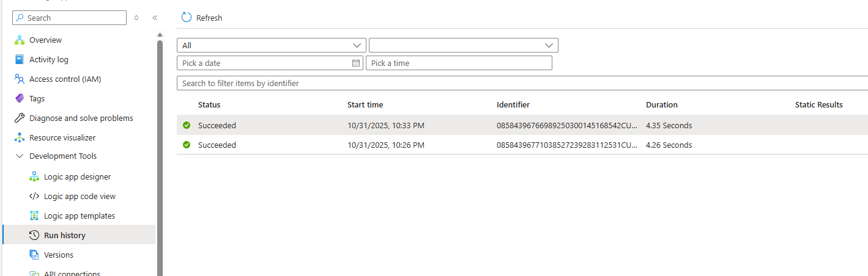This screenshot has width=868, height=276.
Task: Open Logic app code view
Action: pyautogui.click(x=80, y=197)
